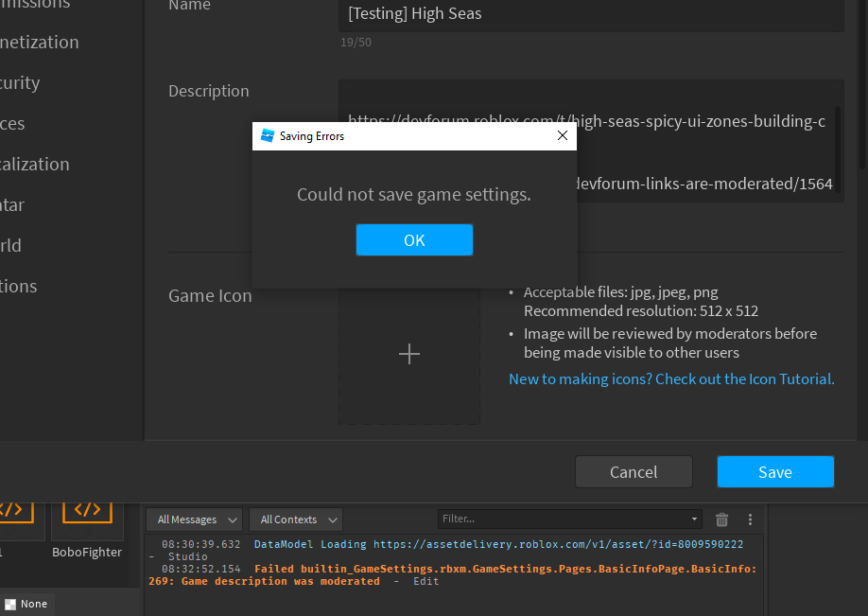Click the Roblox Studio icon in dialog title

click(x=268, y=136)
